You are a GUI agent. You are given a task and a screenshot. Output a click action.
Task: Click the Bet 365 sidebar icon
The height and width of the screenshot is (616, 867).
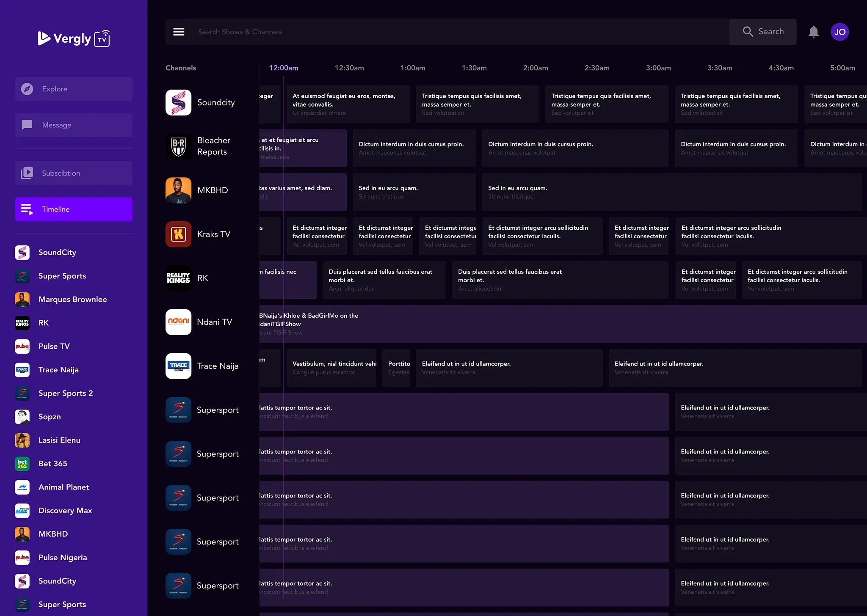point(22,464)
